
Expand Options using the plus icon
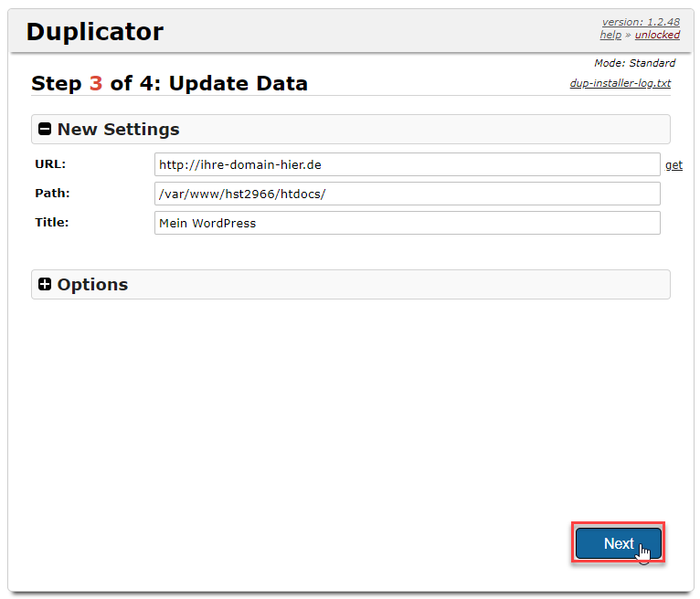pos(45,285)
